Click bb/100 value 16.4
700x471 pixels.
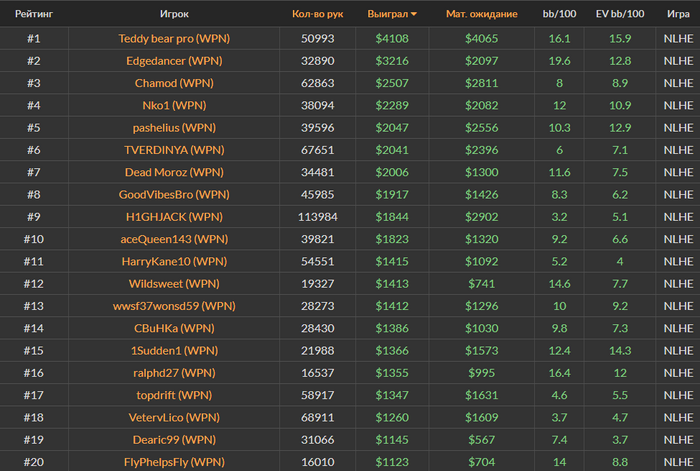(559, 373)
